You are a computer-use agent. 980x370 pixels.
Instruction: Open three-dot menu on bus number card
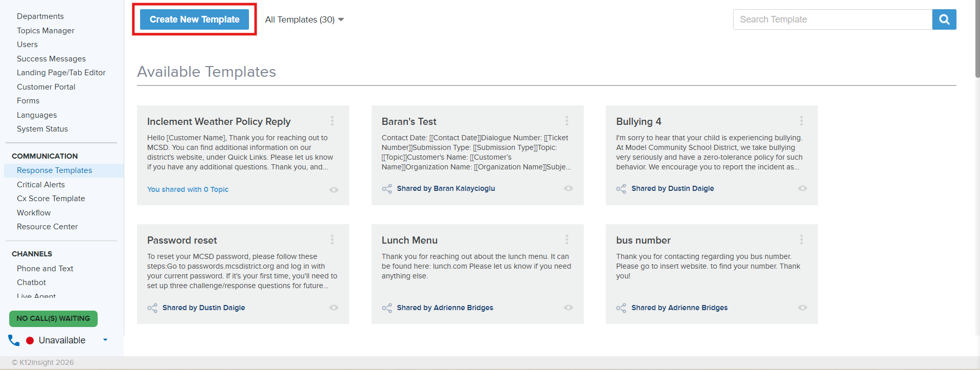[x=801, y=240]
